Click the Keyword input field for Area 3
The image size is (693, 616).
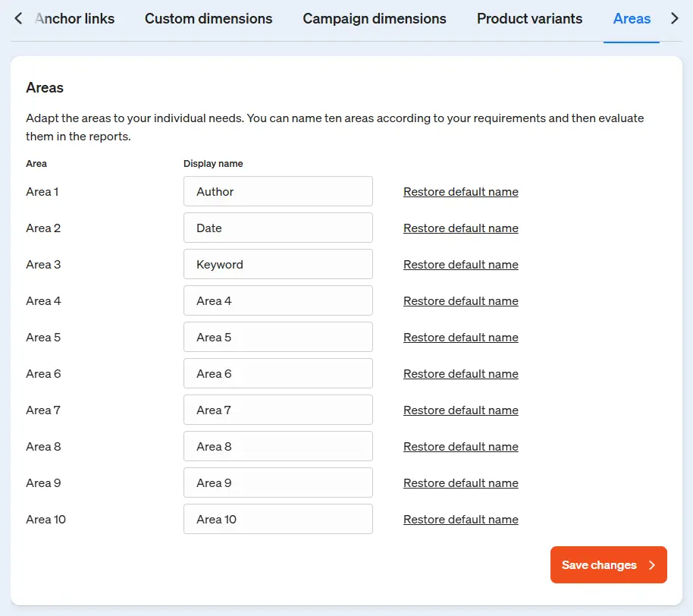[x=278, y=264]
